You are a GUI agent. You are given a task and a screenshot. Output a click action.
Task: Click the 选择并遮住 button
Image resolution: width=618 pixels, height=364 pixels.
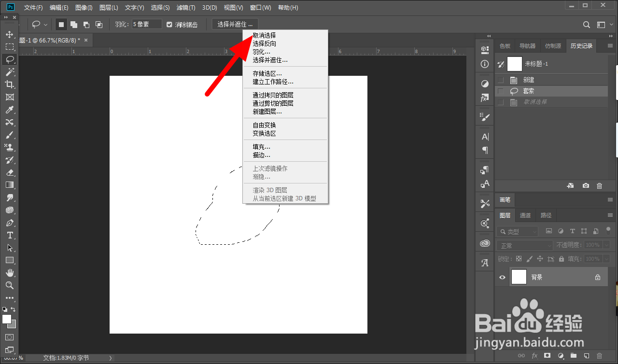click(235, 24)
